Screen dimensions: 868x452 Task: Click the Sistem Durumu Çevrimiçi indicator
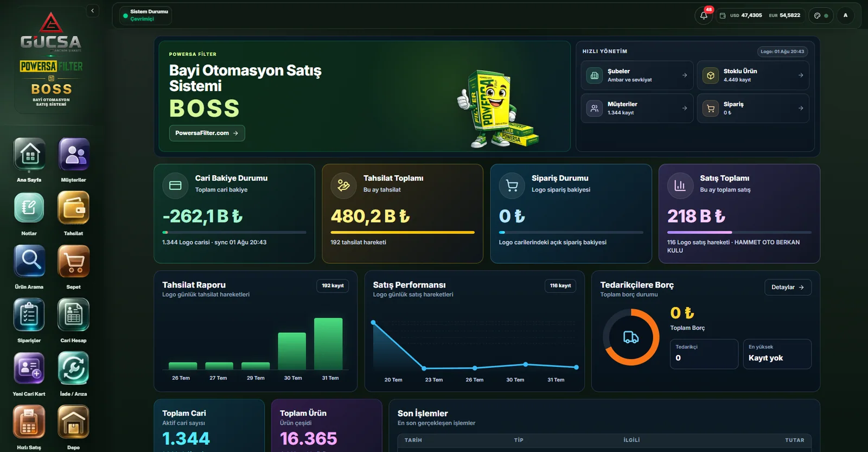pyautogui.click(x=145, y=15)
